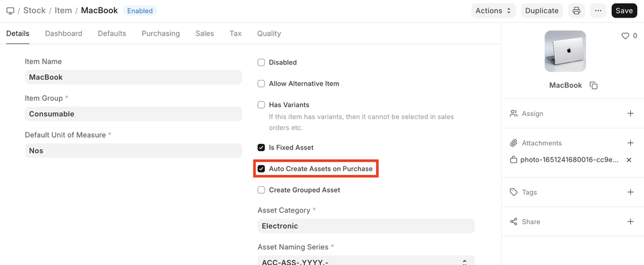Viewport: 644px width, 265px height.
Task: Open the Asset Category field dropdown
Action: point(365,226)
